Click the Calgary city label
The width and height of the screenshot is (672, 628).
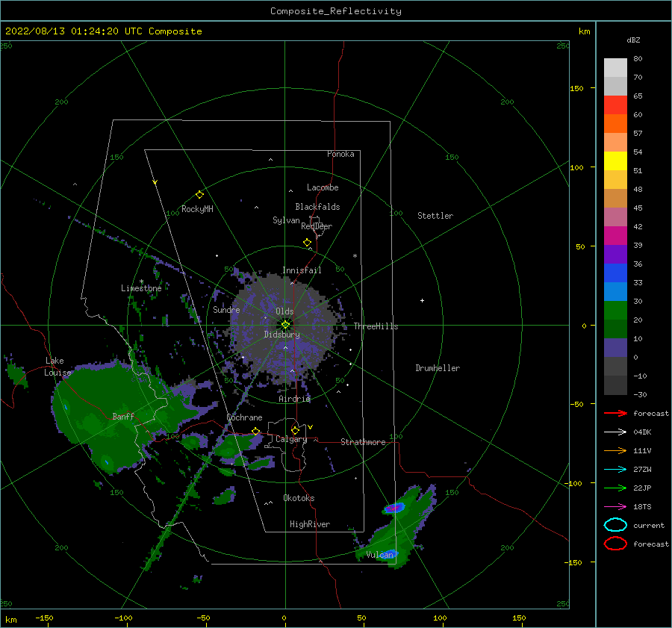coord(291,439)
